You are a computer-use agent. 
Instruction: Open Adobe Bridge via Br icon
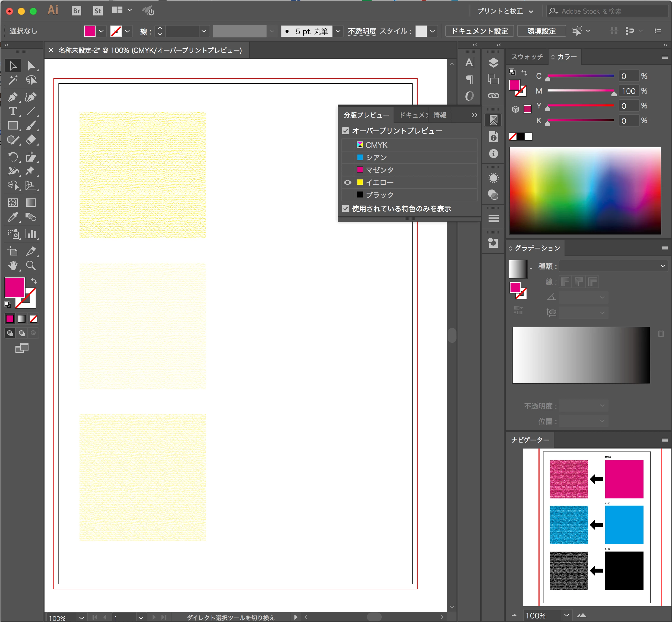tap(77, 11)
